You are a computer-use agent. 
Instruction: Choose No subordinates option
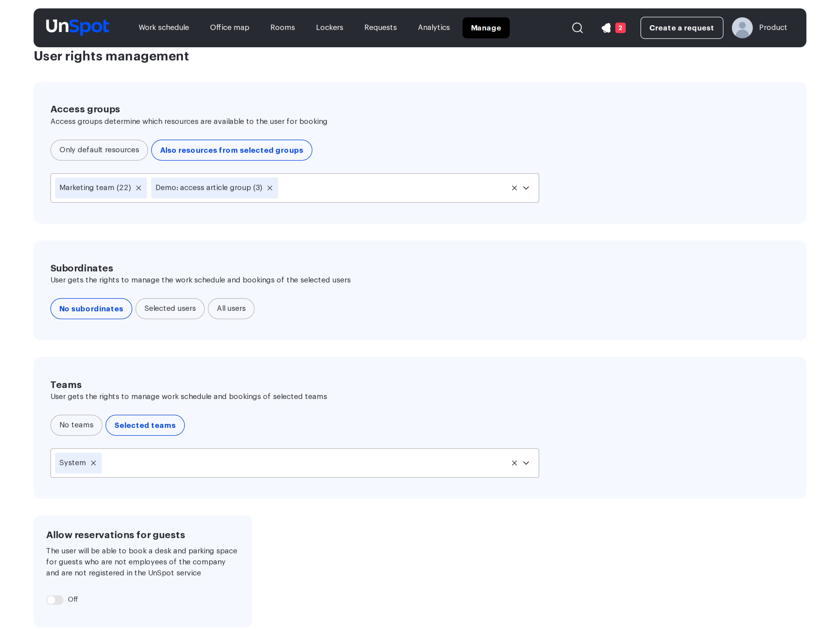click(91, 309)
